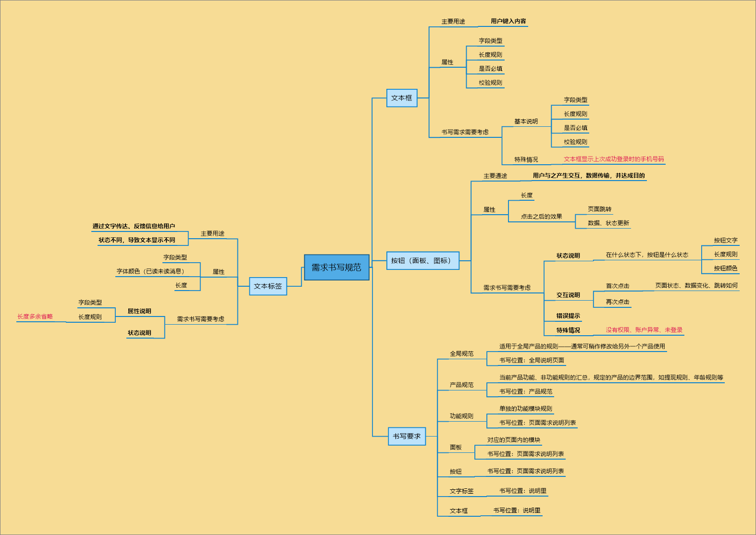Click 在什么状态下，按钮是什么状态
This screenshot has height=535, width=756.
pyautogui.click(x=647, y=255)
